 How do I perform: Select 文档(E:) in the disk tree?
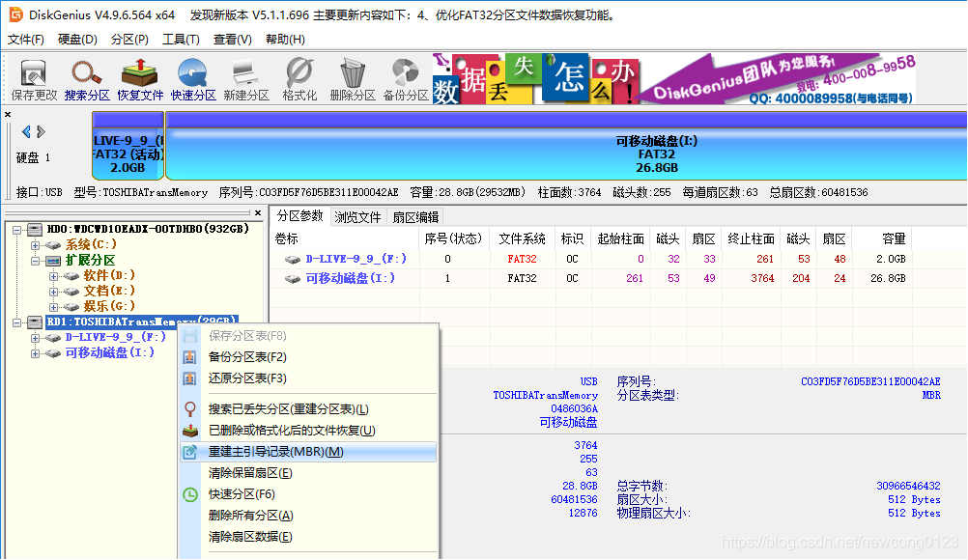point(108,291)
